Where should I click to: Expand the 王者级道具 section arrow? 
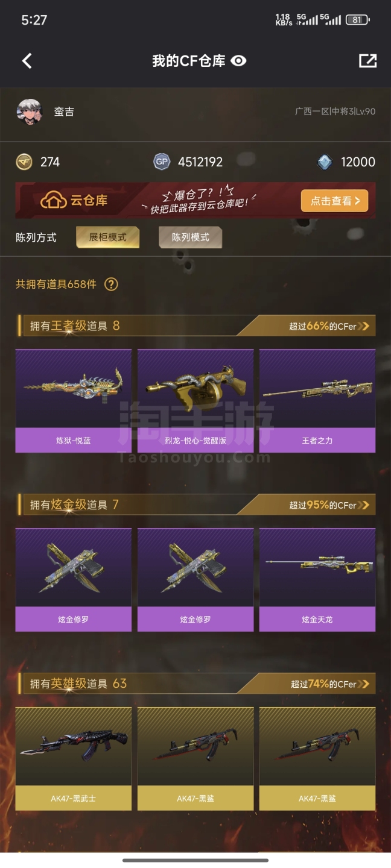click(363, 326)
